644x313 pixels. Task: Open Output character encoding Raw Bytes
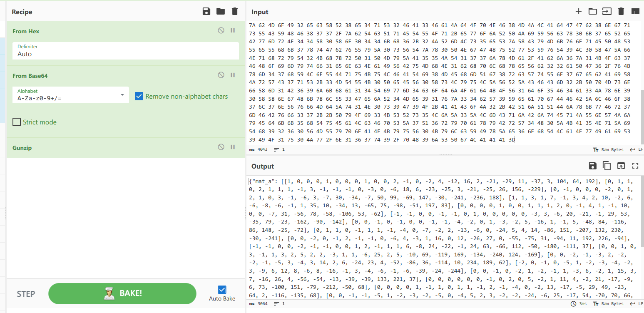click(608, 304)
